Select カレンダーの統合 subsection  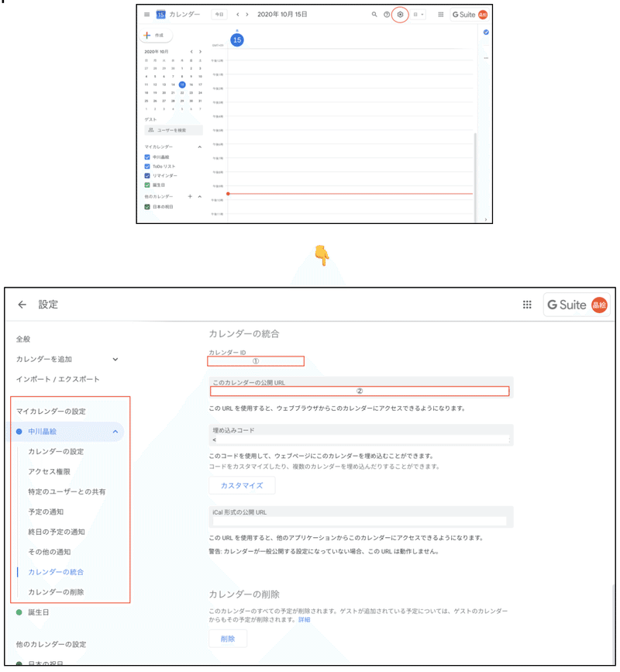56,572
